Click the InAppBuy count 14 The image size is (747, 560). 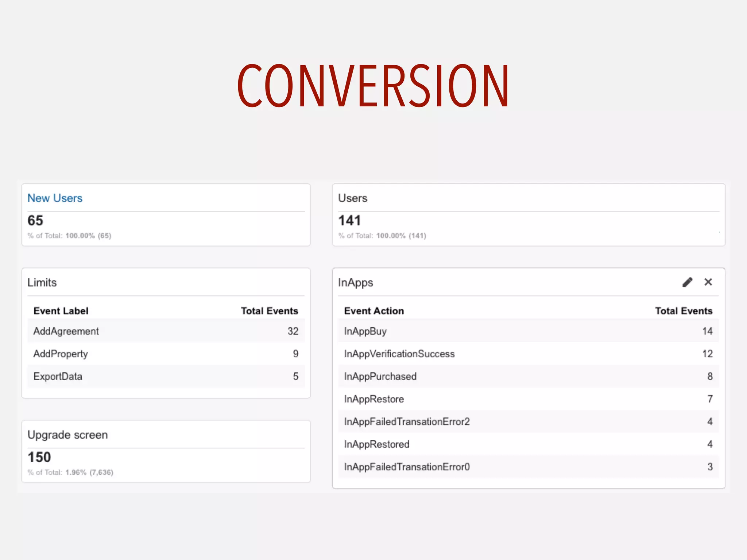(707, 331)
